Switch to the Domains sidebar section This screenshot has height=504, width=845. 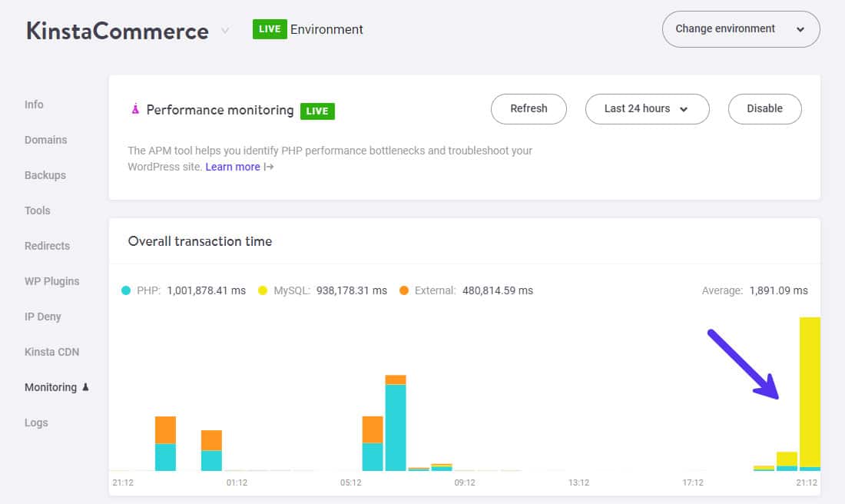46,140
